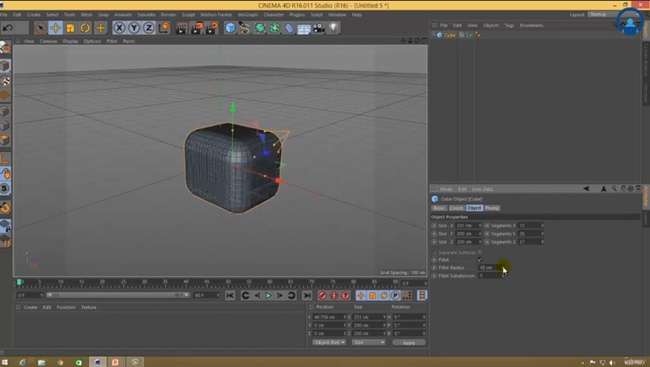Switch the coordinate system icon
This screenshot has width=650, height=367.
(164, 28)
